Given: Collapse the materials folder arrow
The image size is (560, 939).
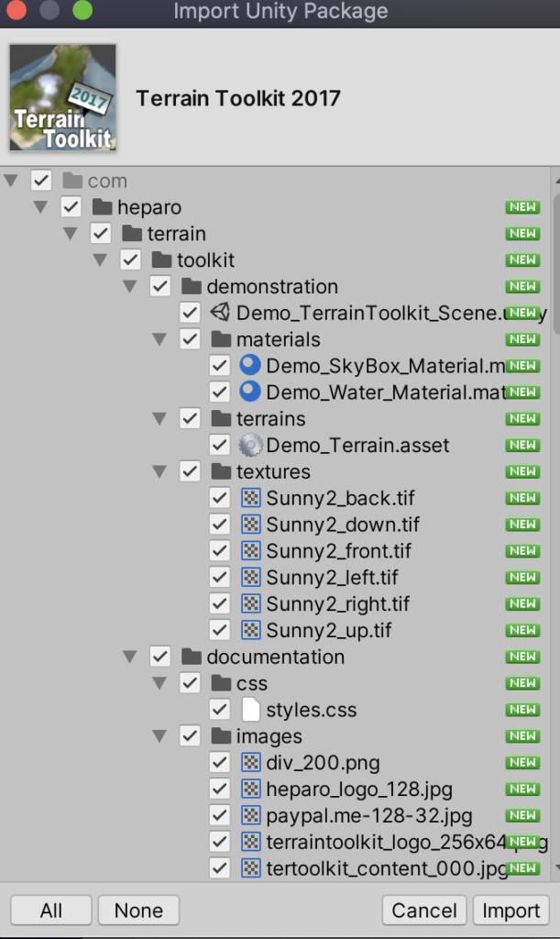Looking at the screenshot, I should [159, 339].
